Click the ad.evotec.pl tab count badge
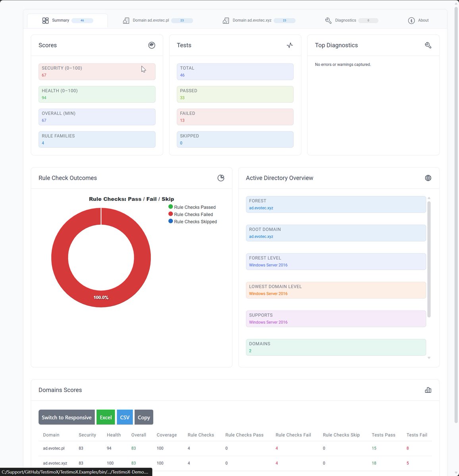The height and width of the screenshot is (476, 459). 182,21
